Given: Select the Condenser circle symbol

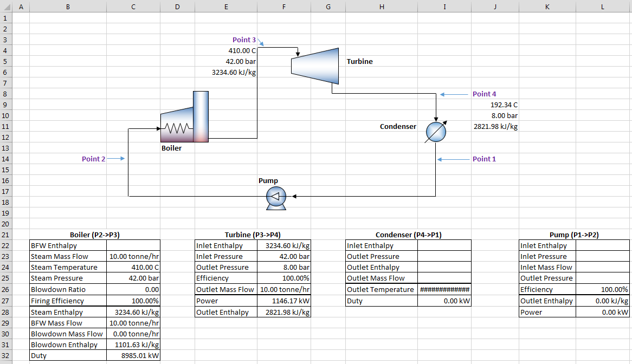Looking at the screenshot, I should coord(436,132).
